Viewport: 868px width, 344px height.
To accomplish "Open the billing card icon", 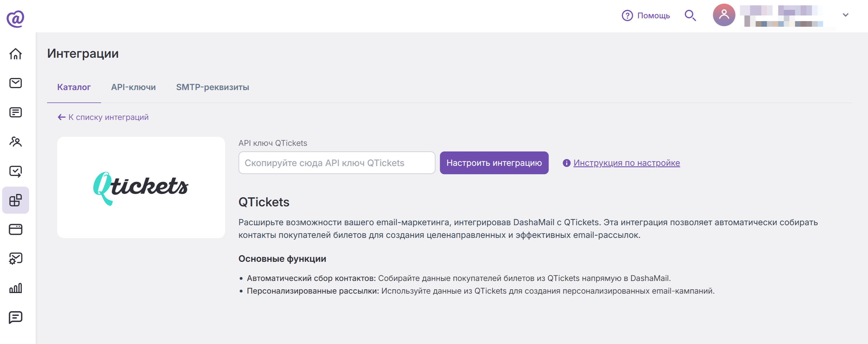I will coord(15,229).
